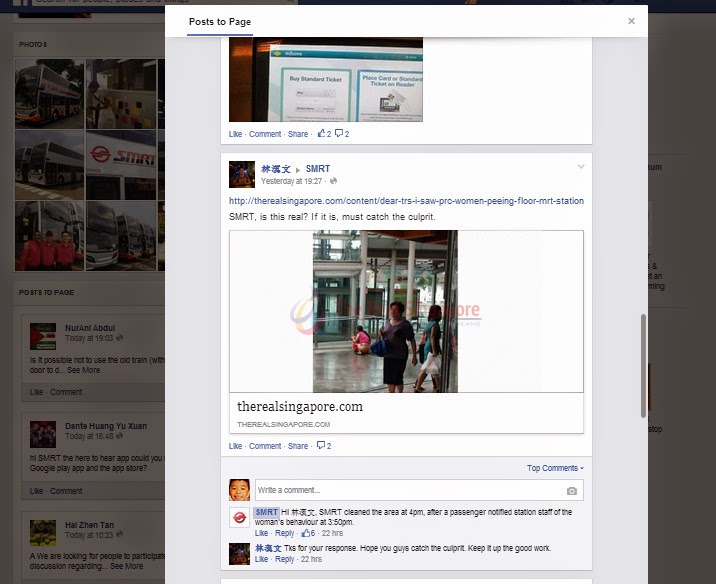Open therealsingapore.com peeing-floor article URL
This screenshot has height=584, width=716.
coord(406,201)
